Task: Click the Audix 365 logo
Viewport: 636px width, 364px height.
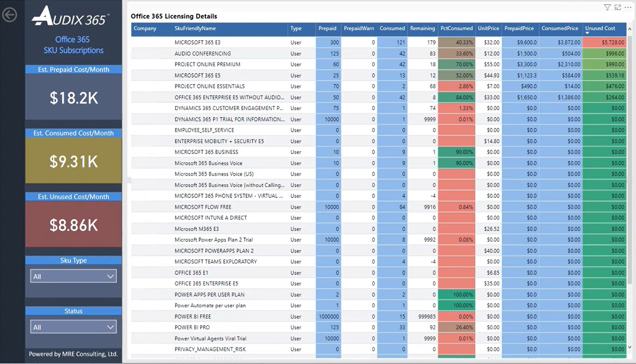Action: (x=71, y=16)
